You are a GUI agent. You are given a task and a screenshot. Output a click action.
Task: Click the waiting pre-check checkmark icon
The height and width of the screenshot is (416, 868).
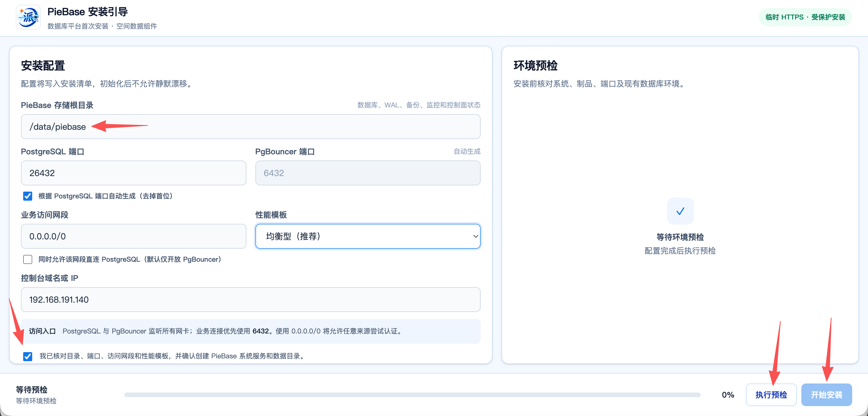pos(680,211)
